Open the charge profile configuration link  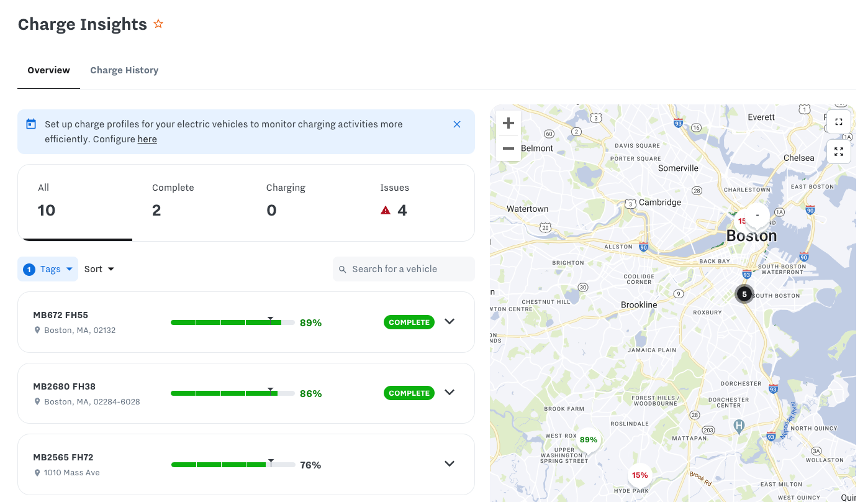click(x=147, y=139)
